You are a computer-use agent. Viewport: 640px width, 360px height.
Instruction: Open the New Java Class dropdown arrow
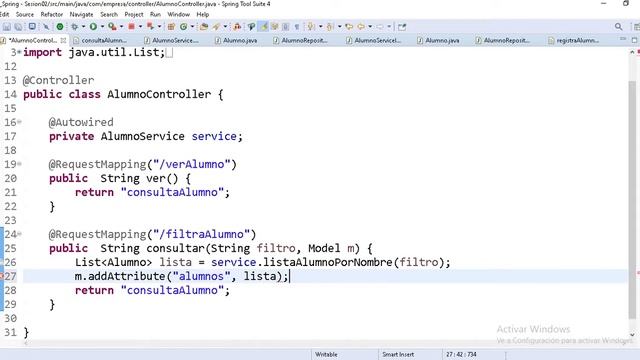[192, 27]
